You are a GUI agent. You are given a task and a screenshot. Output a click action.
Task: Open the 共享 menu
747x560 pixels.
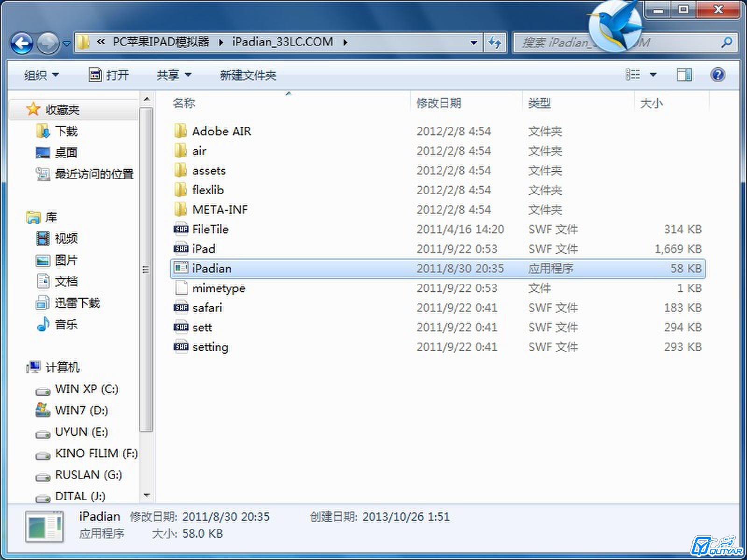click(174, 75)
